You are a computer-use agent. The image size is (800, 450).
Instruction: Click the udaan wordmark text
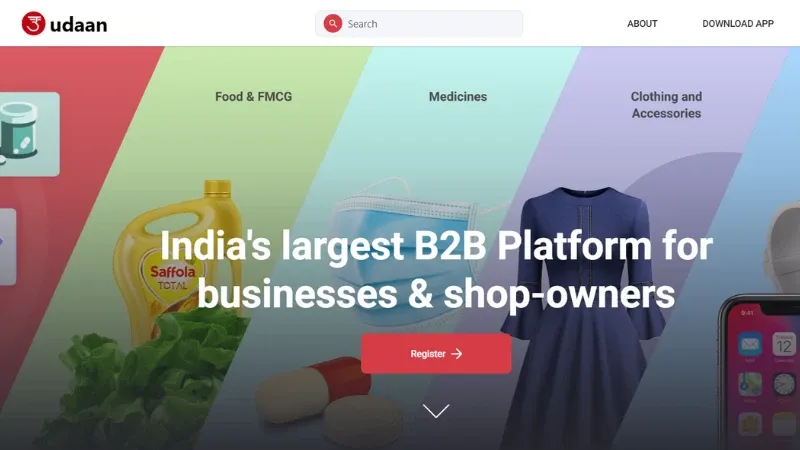[79, 25]
